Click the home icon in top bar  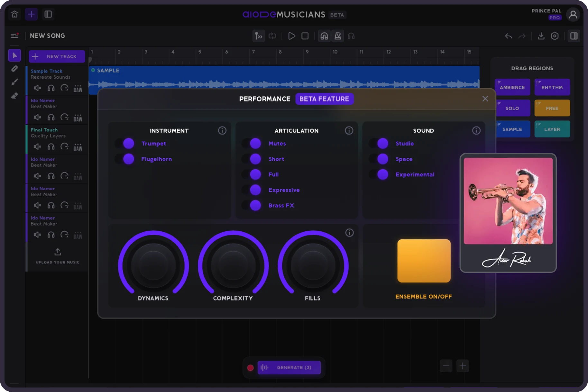pyautogui.click(x=14, y=14)
